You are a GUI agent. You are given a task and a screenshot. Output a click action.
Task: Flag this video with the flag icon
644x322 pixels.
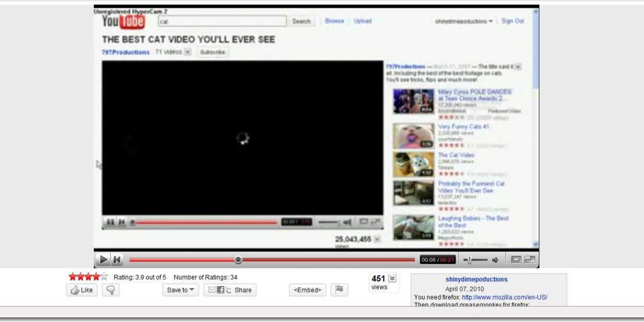339,290
